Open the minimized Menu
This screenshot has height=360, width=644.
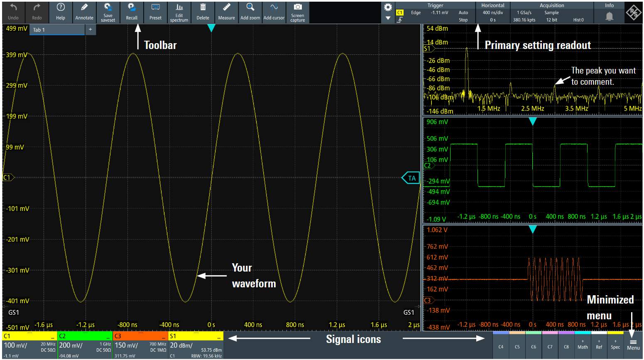(x=633, y=345)
